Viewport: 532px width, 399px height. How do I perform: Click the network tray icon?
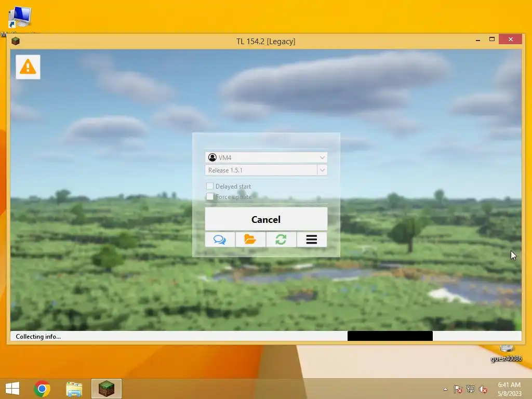[471, 389]
